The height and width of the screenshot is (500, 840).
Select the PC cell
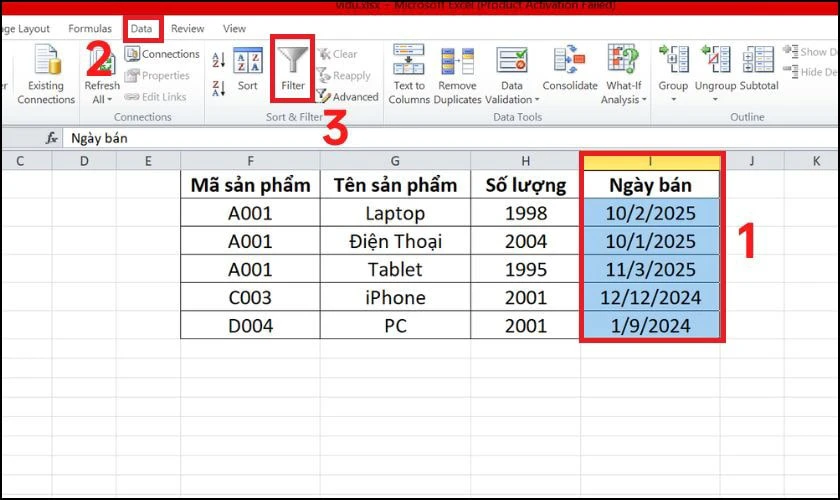pyautogui.click(x=395, y=325)
